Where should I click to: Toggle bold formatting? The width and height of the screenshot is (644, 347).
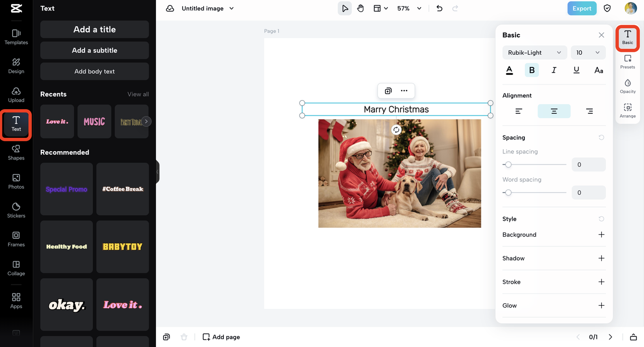tap(532, 70)
